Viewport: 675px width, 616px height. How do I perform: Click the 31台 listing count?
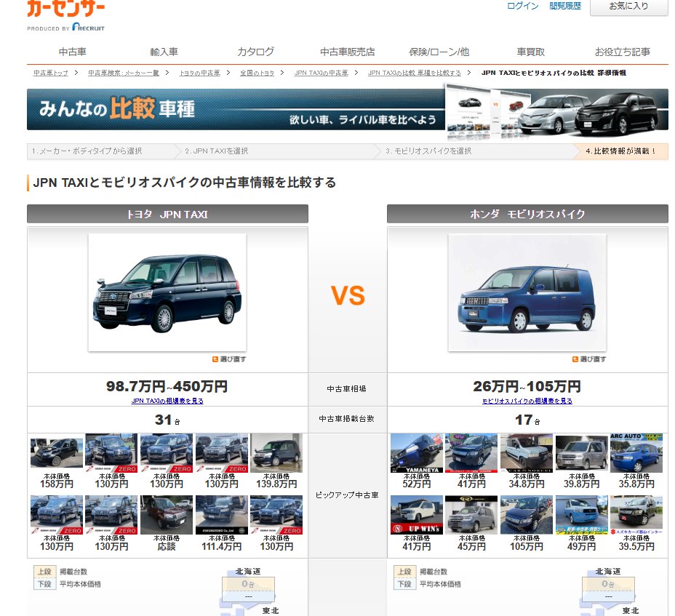pyautogui.click(x=167, y=420)
